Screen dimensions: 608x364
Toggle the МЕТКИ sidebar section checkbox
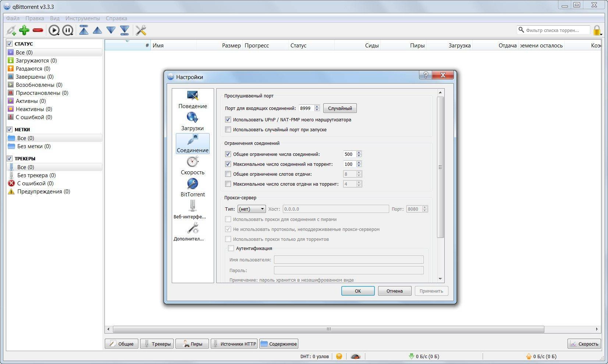point(10,129)
